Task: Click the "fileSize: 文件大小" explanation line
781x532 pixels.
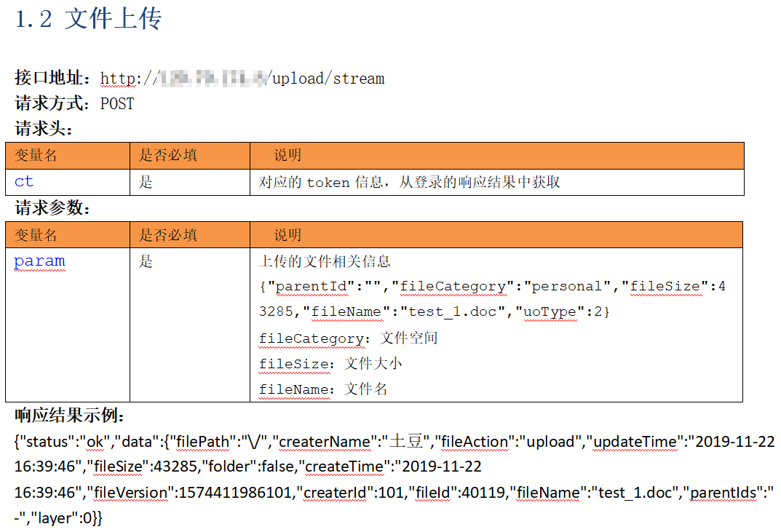Action: point(330,364)
